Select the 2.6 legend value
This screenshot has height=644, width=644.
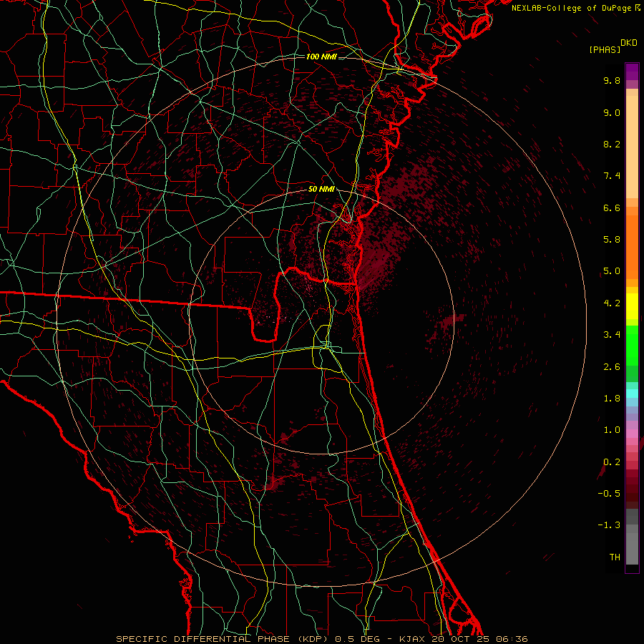click(612, 367)
